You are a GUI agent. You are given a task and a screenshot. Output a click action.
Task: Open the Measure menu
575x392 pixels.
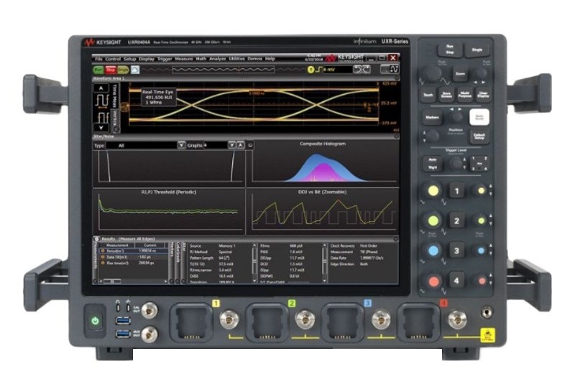pos(184,58)
